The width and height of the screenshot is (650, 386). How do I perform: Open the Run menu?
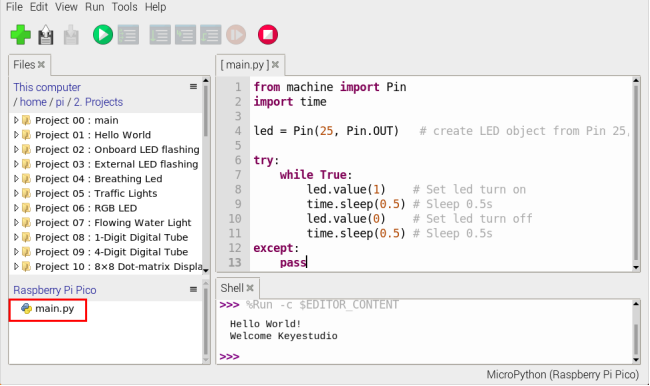[x=95, y=7]
